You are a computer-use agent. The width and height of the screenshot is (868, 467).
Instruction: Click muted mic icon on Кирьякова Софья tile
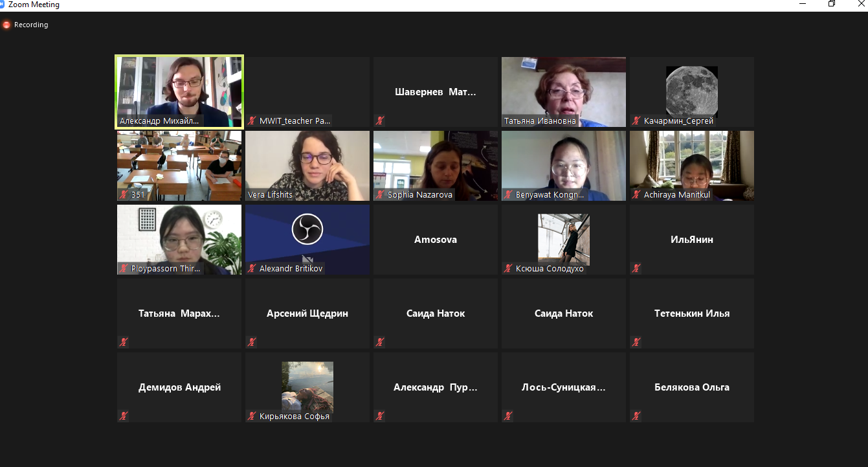(x=252, y=416)
